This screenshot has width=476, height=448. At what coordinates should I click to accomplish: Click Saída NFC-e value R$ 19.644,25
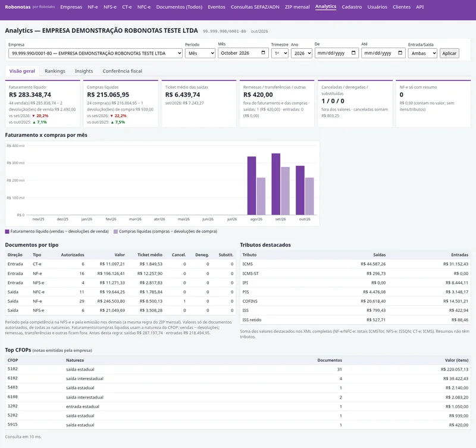point(112,292)
